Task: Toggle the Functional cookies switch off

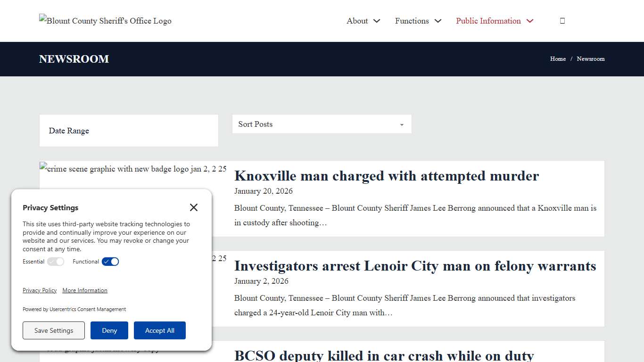Action: tap(110, 262)
